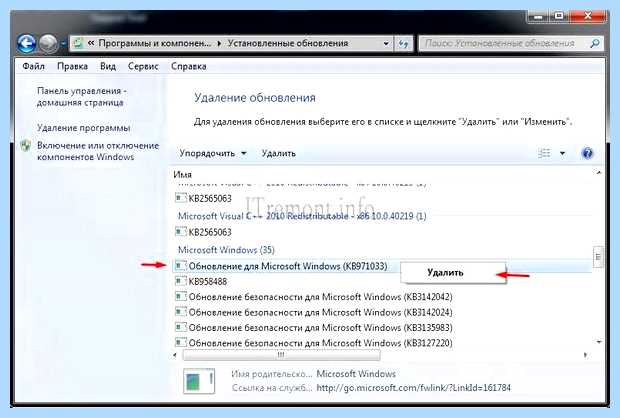This screenshot has width=620, height=418.
Task: Click the scroll down arrow of the list
Action: click(599, 342)
